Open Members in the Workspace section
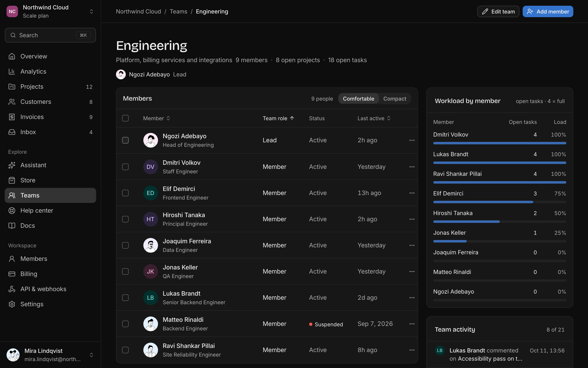Image resolution: width=588 pixels, height=368 pixels. [50, 259]
